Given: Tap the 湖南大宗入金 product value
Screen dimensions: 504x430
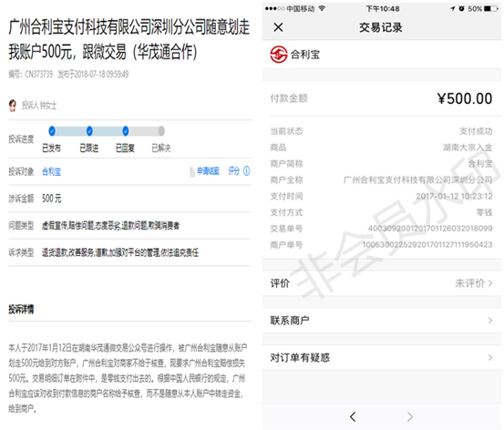Looking at the screenshot, I should coord(468,148).
